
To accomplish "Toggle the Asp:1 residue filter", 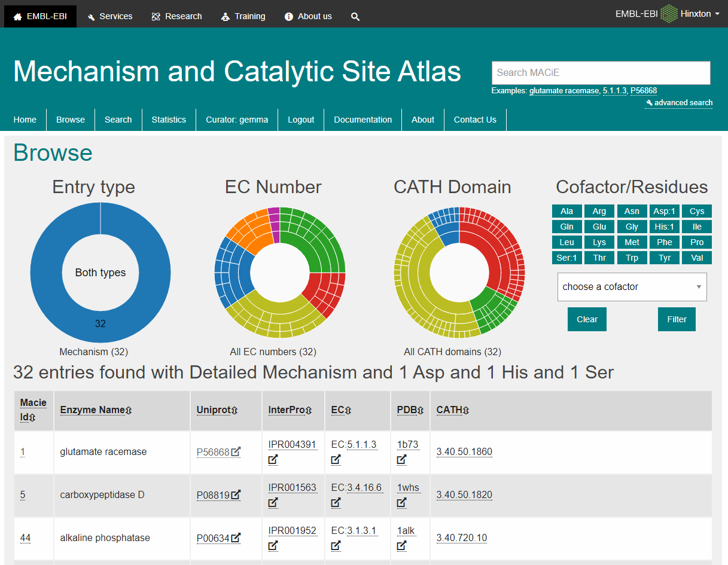I will (x=664, y=211).
